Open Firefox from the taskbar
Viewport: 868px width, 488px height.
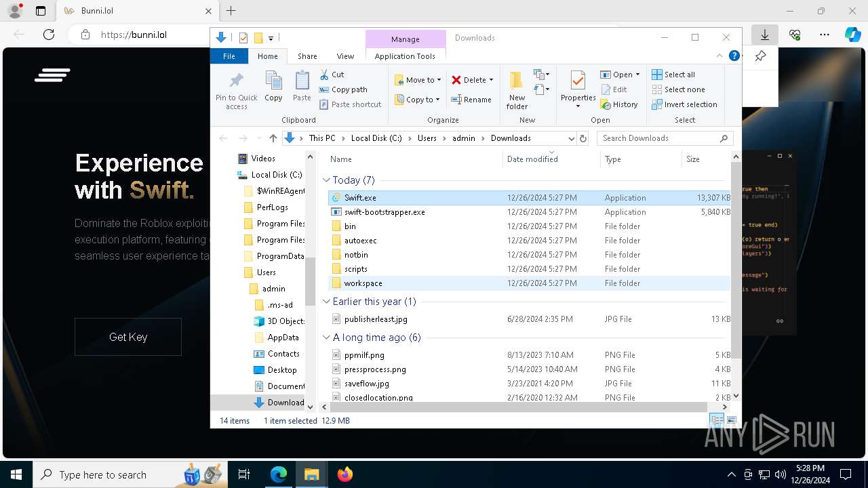click(345, 474)
